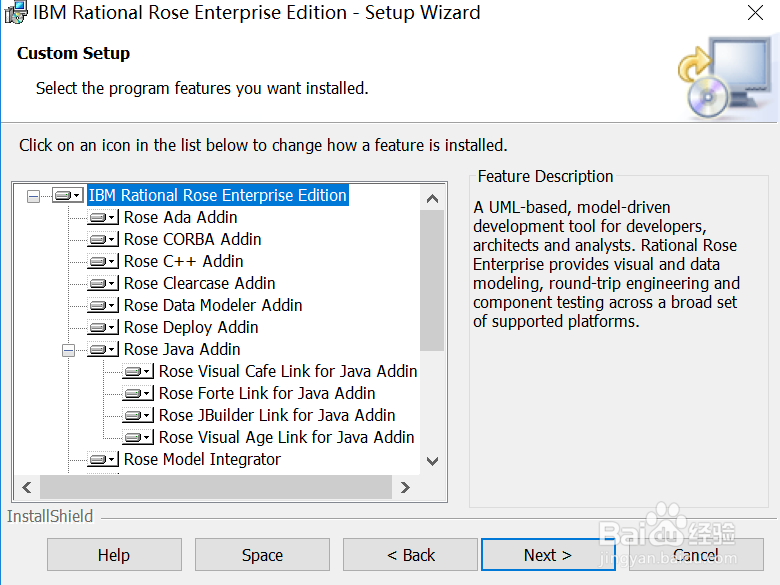Viewport: 780px width, 585px height.
Task: Collapse the Rose Java Addin tree node
Action: coord(68,350)
